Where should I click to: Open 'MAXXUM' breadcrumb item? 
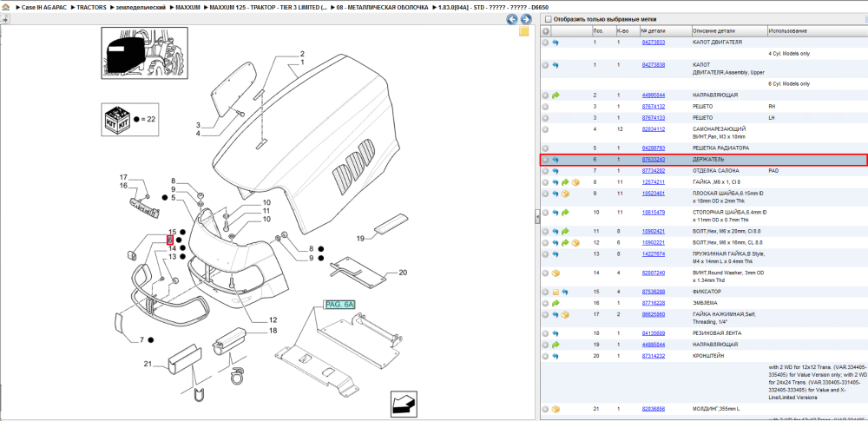coord(188,8)
